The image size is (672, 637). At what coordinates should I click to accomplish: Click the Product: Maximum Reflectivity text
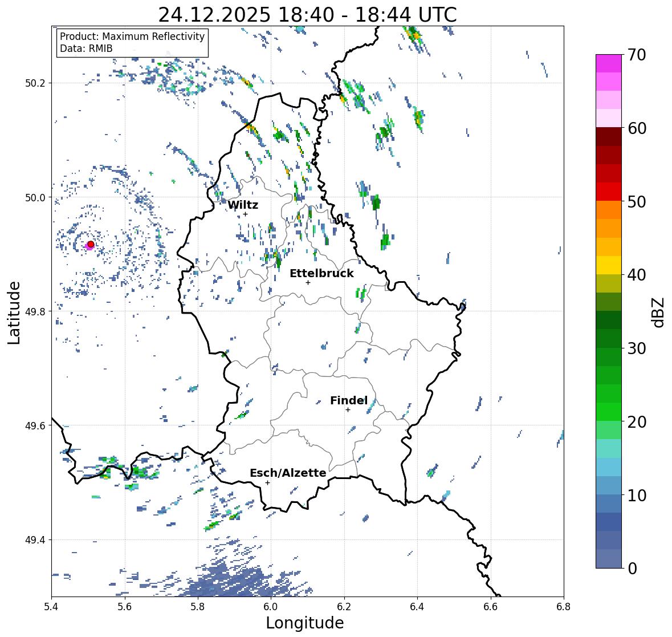coord(132,36)
